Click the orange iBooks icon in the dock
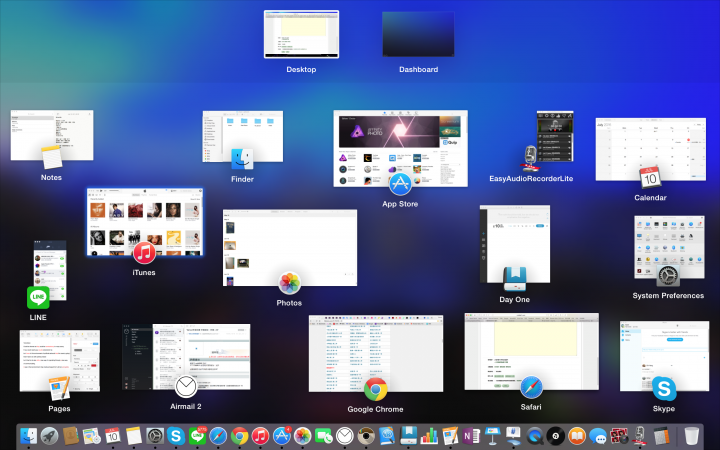The height and width of the screenshot is (450, 720). [577, 436]
